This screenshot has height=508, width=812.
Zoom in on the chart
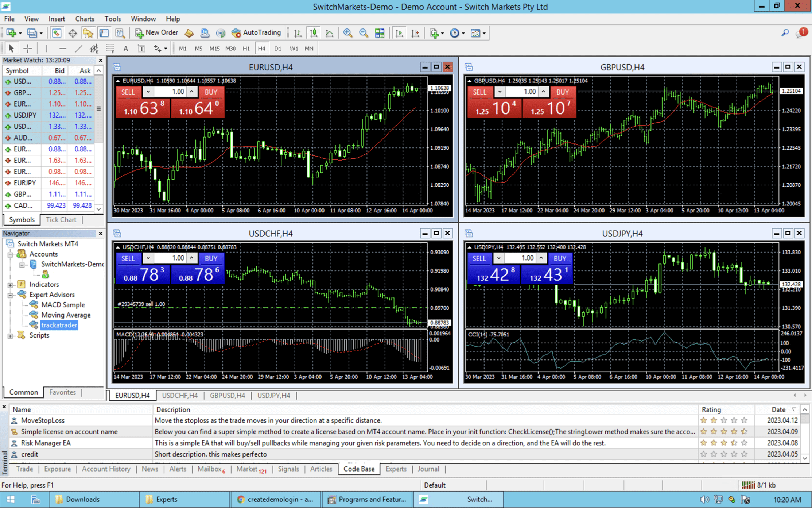[348, 33]
